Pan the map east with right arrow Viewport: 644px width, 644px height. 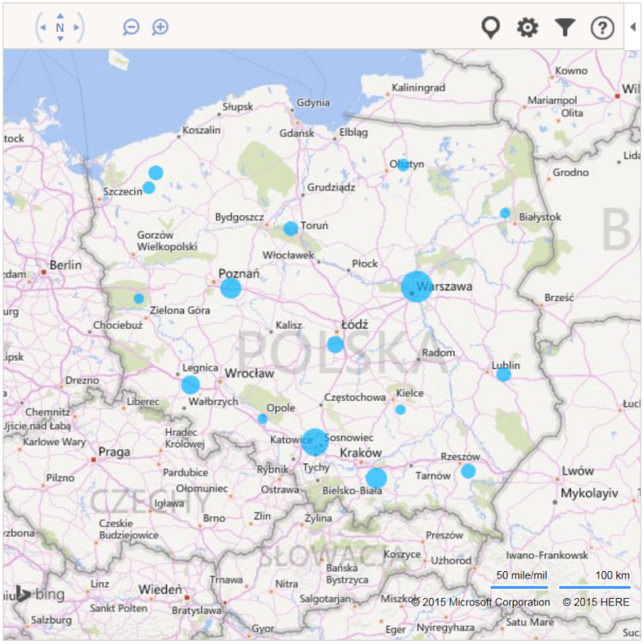tap(77, 28)
